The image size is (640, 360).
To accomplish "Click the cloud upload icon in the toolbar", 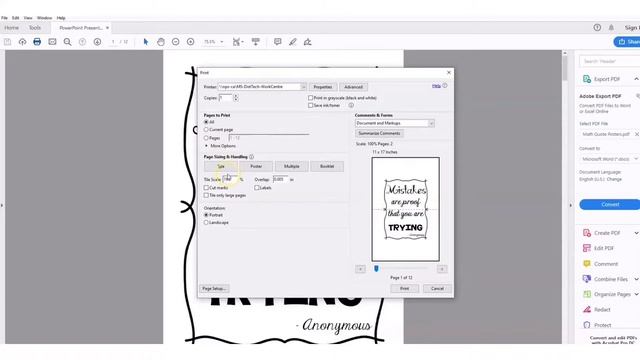I will tap(22, 42).
